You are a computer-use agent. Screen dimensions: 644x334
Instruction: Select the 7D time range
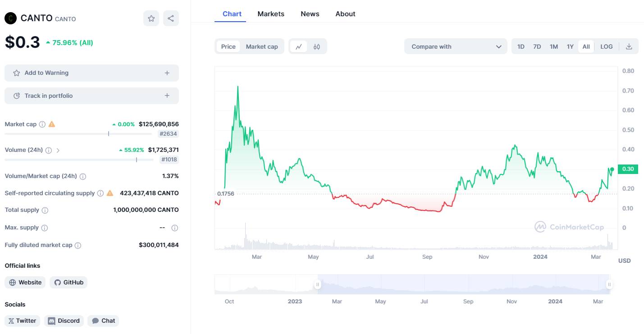537,46
